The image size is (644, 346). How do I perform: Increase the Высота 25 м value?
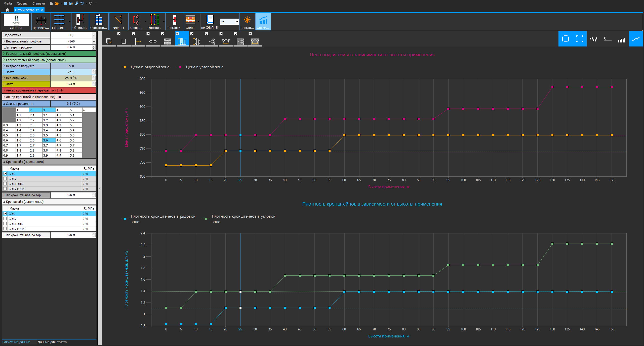click(94, 71)
